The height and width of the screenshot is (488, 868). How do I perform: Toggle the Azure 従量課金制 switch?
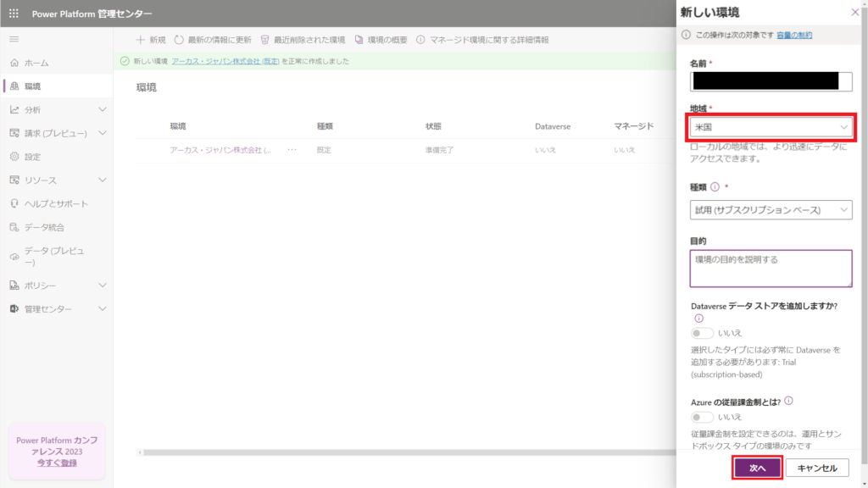pos(702,417)
